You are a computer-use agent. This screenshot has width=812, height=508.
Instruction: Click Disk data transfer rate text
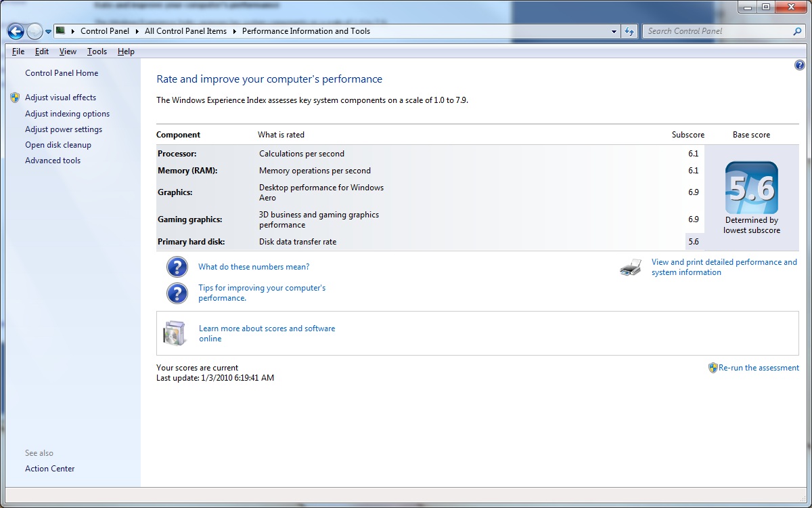(298, 242)
